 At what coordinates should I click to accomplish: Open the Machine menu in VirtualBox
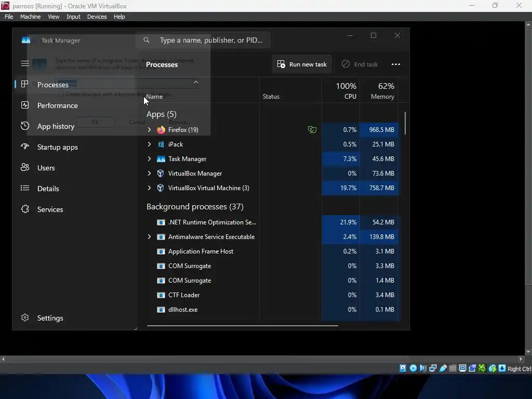30,17
